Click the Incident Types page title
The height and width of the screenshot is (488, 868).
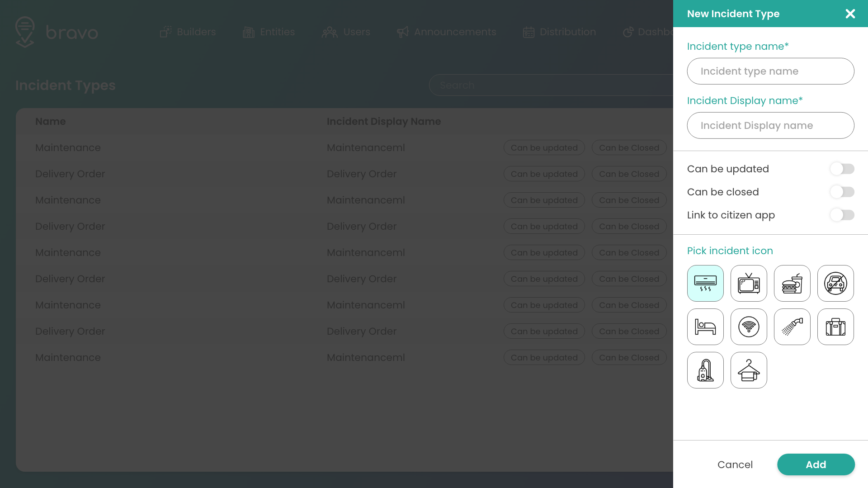coord(65,85)
